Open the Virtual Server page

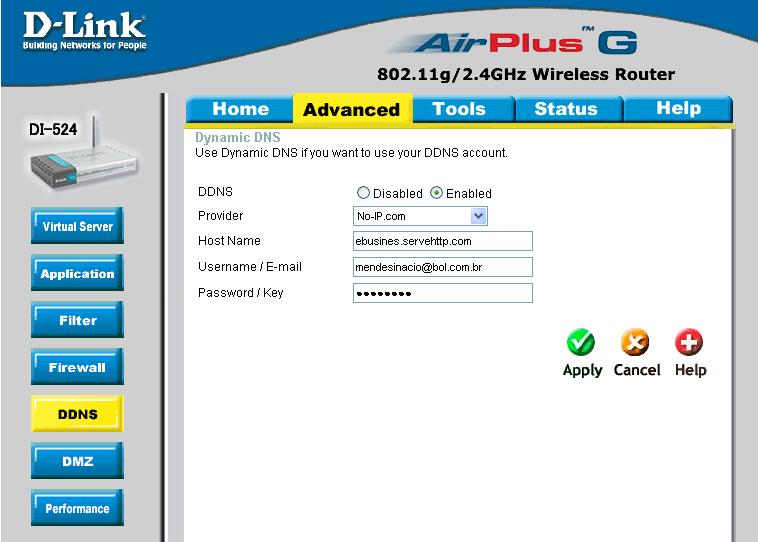77,226
